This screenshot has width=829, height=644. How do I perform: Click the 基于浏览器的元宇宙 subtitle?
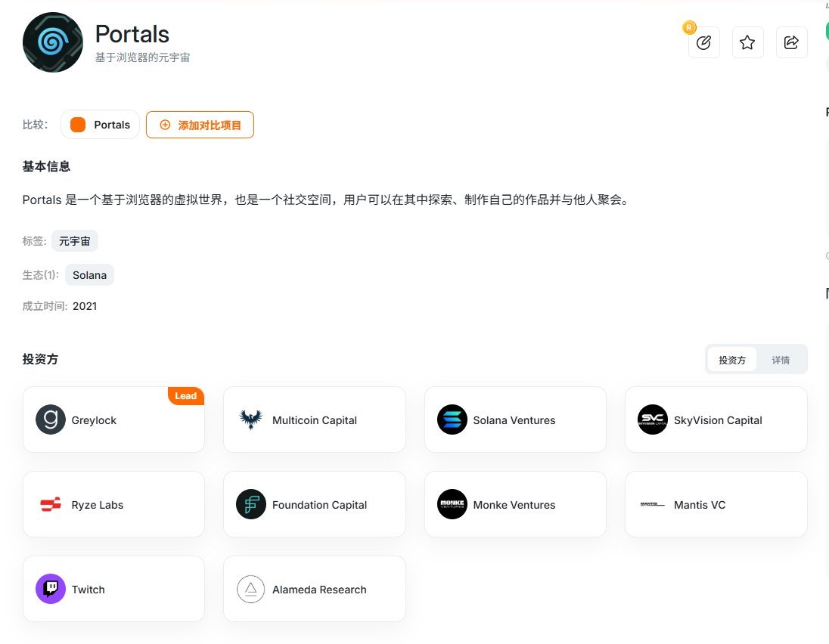pyautogui.click(x=143, y=57)
